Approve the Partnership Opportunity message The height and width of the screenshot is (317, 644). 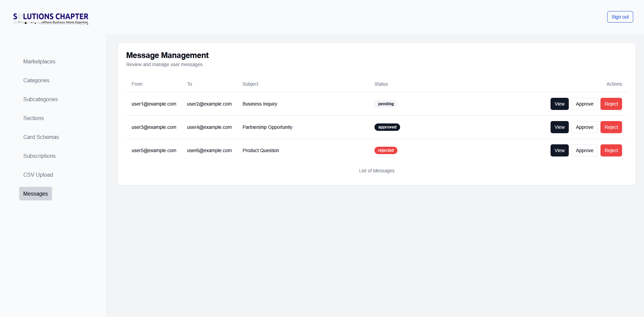[584, 127]
